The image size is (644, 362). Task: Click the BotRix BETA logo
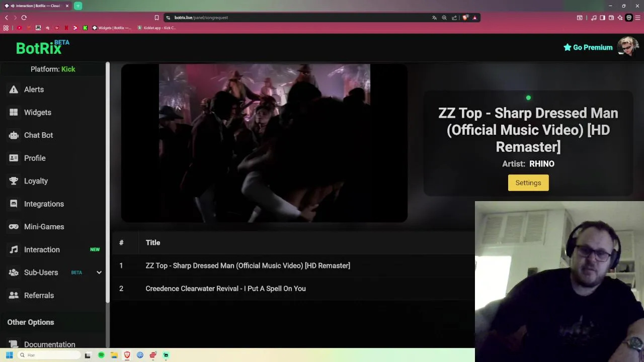point(43,47)
